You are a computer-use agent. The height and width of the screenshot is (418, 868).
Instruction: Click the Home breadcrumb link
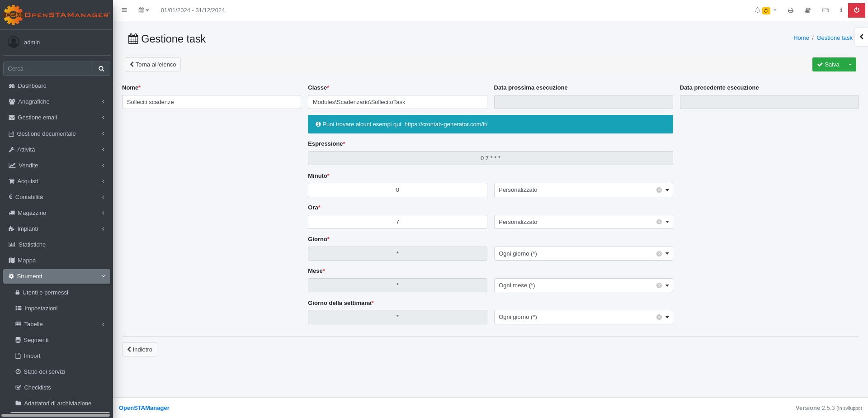coord(801,38)
